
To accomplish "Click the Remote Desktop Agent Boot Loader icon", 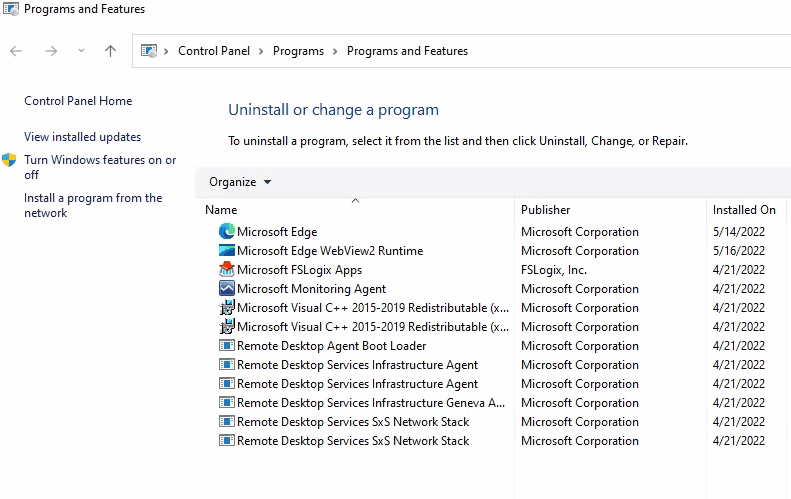I will click(227, 346).
